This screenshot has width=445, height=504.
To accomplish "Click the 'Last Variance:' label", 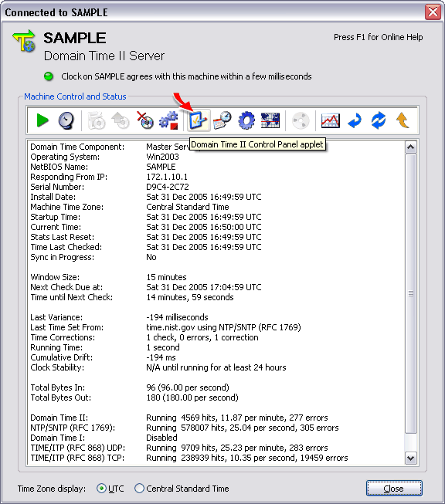I will tap(56, 317).
